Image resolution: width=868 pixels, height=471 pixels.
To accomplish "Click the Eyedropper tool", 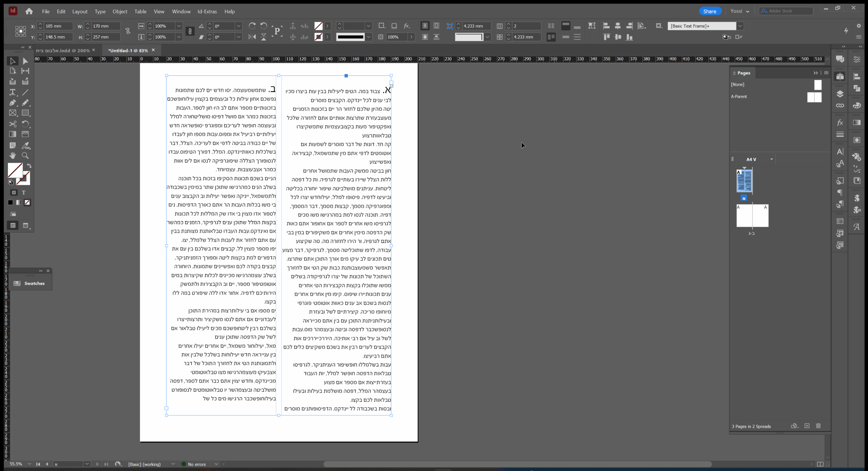I will point(25,146).
